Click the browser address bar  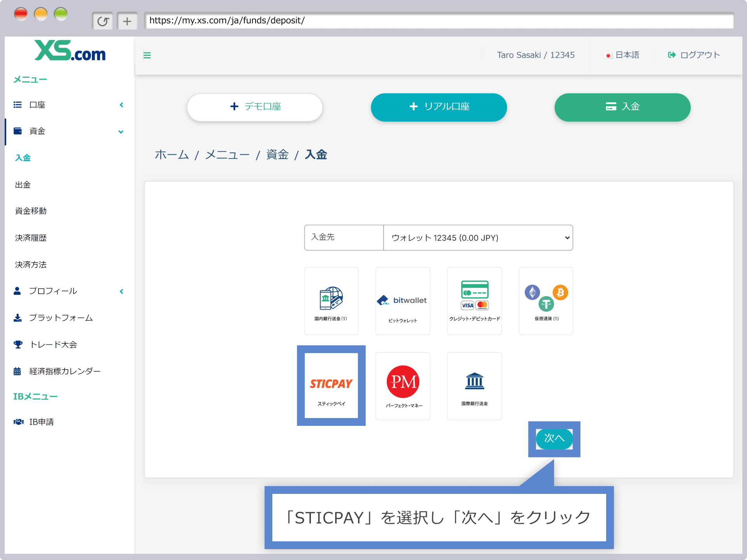point(439,20)
